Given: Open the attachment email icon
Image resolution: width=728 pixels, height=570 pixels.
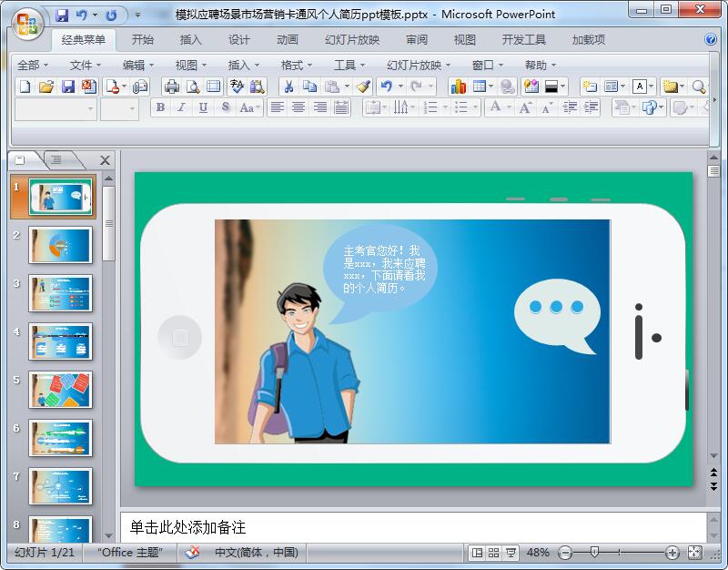Looking at the screenshot, I should pos(140,87).
